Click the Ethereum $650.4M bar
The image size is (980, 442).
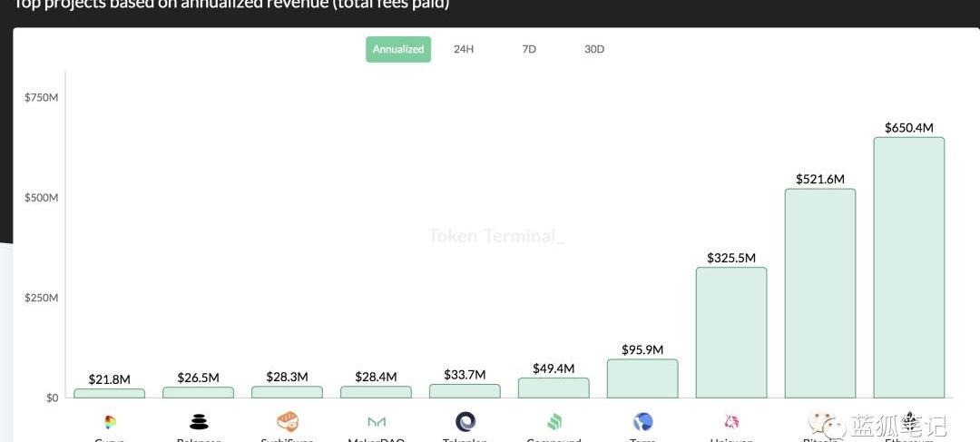tap(908, 268)
